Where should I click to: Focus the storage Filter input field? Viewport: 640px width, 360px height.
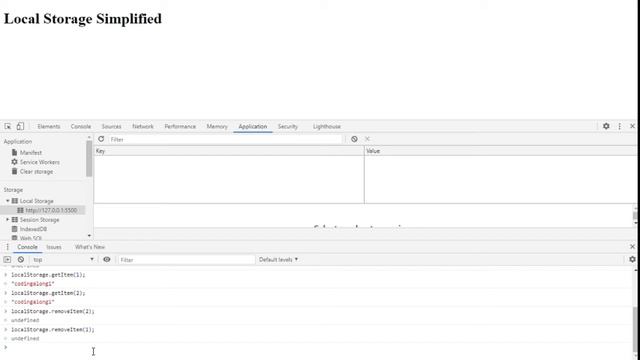(225, 139)
